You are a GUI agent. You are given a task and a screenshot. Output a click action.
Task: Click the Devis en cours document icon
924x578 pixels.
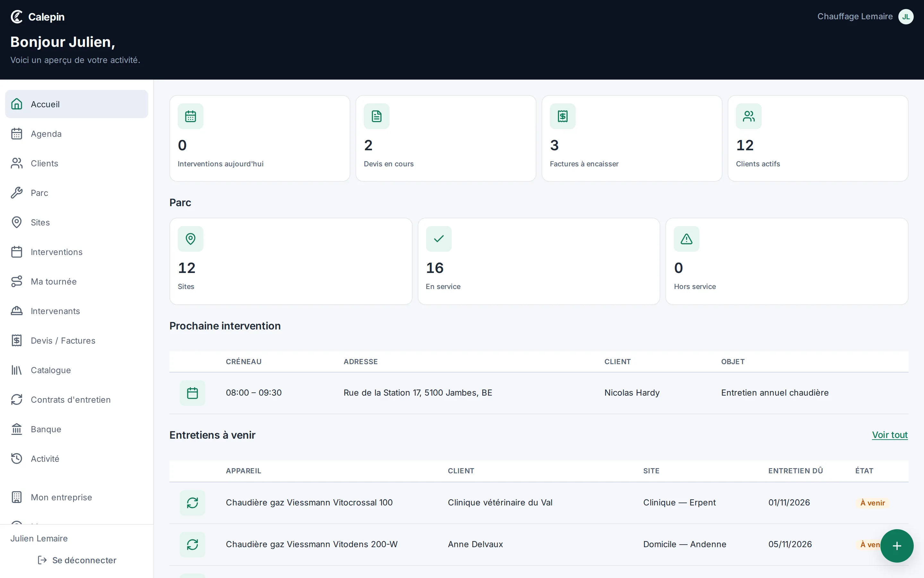pos(376,116)
